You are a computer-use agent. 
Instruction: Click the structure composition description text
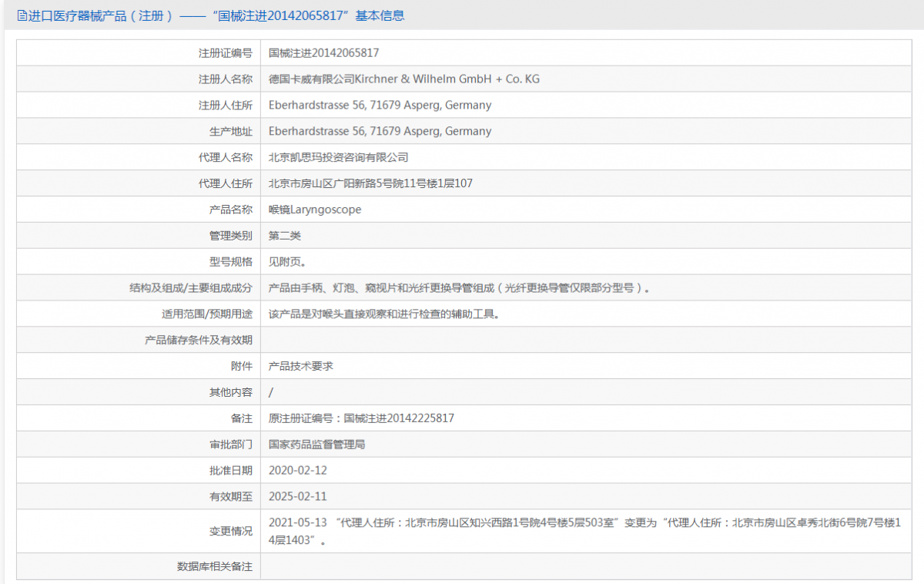[x=459, y=288]
